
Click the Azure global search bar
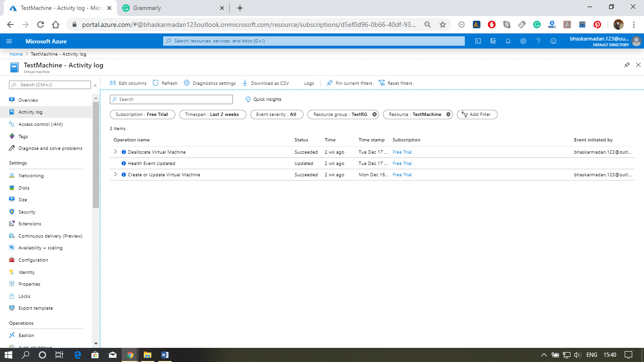[x=314, y=41]
